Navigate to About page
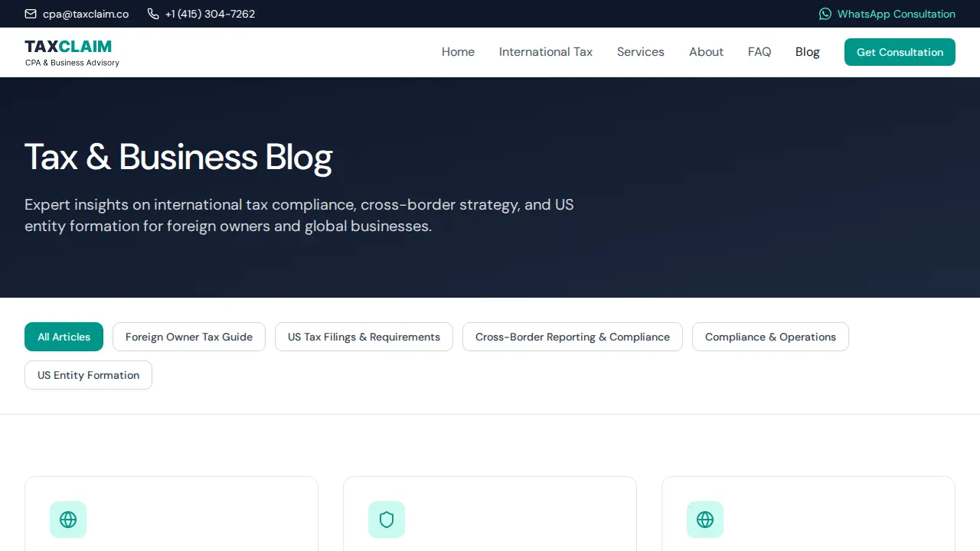Screen dimensions: 980x551 coord(706,52)
